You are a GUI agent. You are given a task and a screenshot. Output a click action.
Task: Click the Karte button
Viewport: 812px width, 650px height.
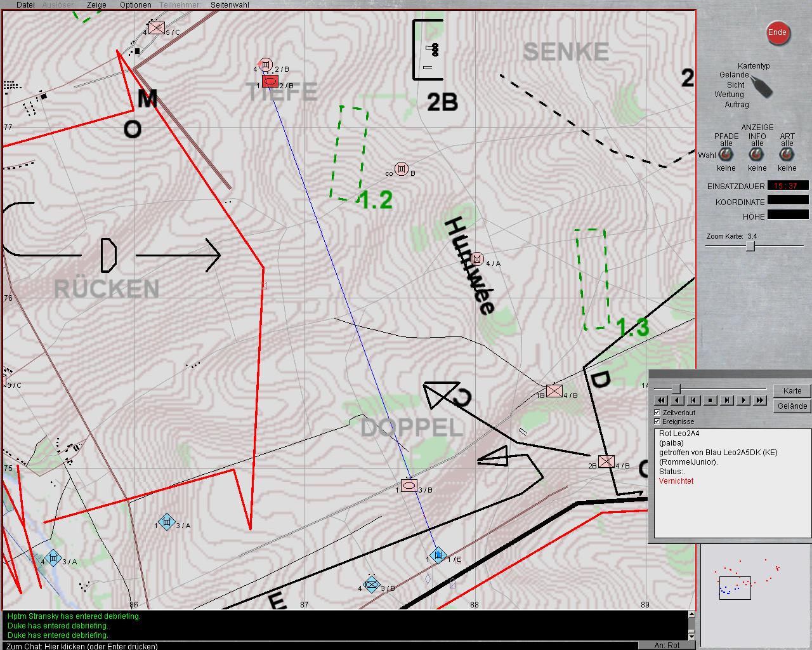point(792,391)
